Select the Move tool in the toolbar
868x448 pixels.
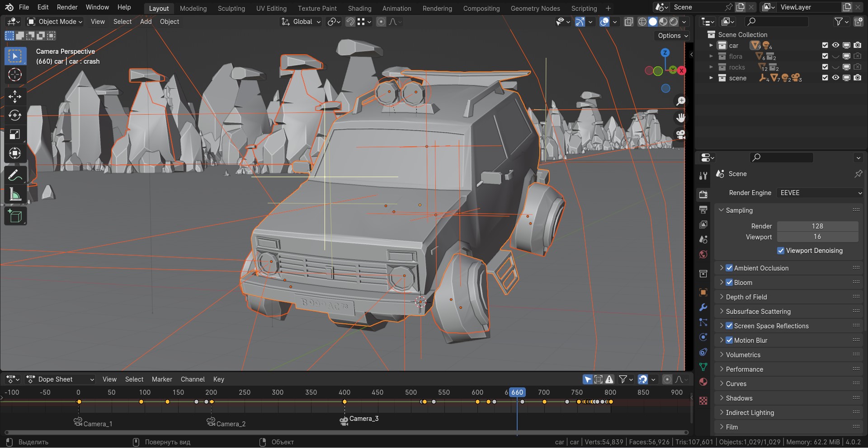15,96
